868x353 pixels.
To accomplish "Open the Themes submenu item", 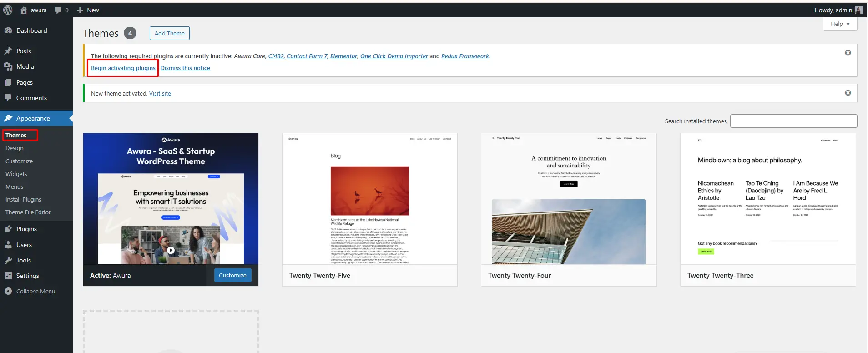I will click(x=16, y=135).
